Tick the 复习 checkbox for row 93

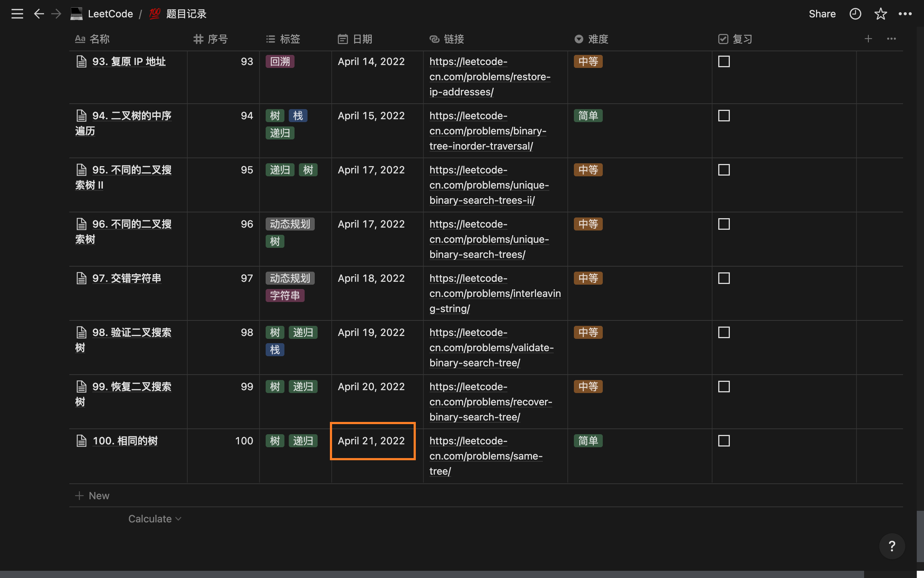724,61
